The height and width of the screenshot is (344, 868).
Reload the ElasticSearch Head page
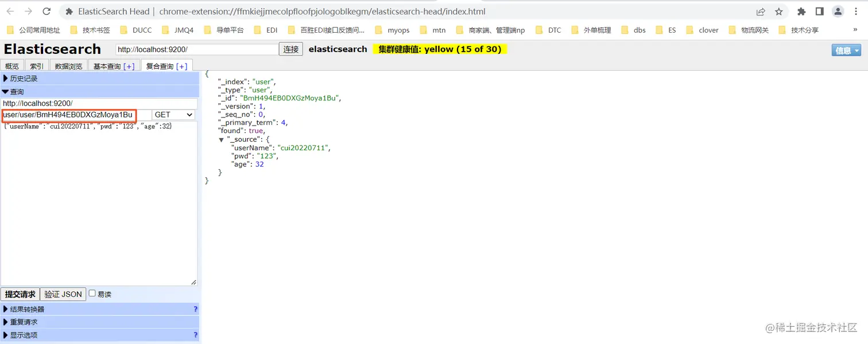[46, 11]
